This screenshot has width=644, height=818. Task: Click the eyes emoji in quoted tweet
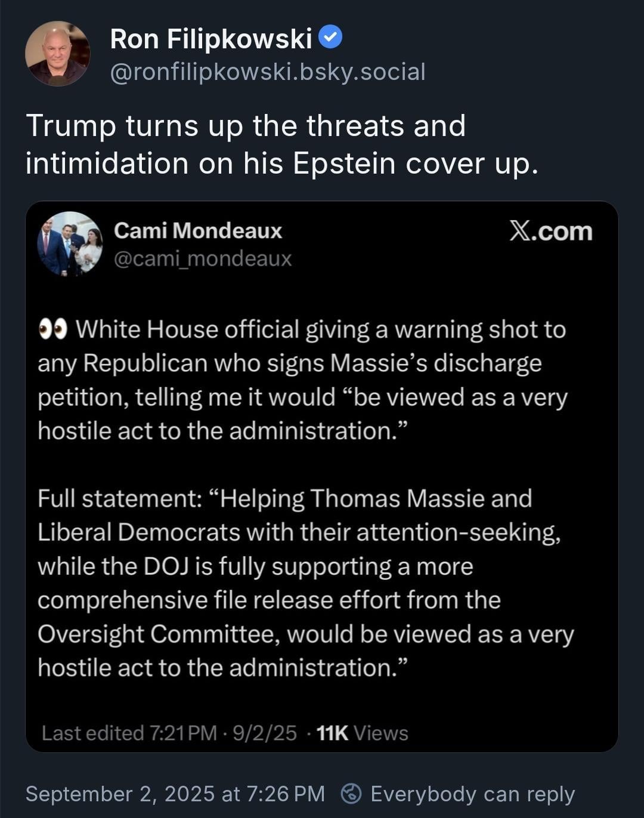coord(53,329)
